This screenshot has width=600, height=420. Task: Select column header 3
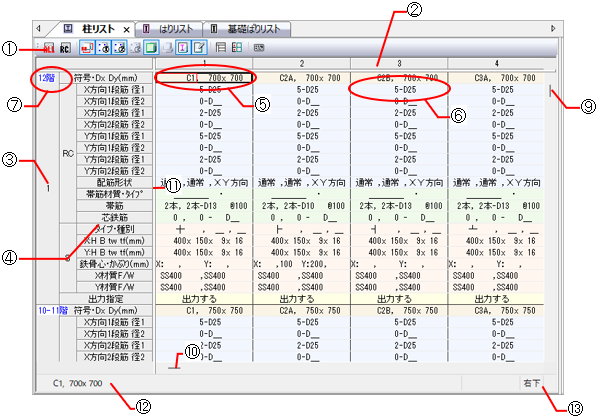[x=400, y=64]
